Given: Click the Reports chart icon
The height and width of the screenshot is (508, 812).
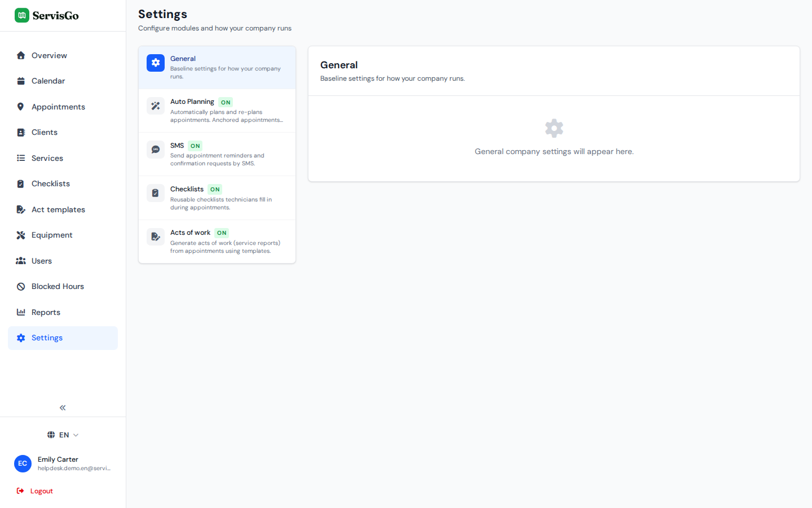Looking at the screenshot, I should [x=21, y=312].
